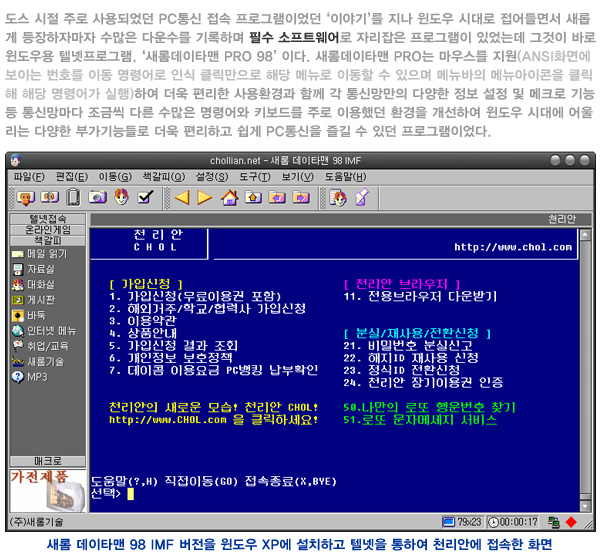The image size is (600, 556).
Task: Select 7. 데이콤 이용요금 PC뱅킹 납부확인
Action: [x=214, y=370]
